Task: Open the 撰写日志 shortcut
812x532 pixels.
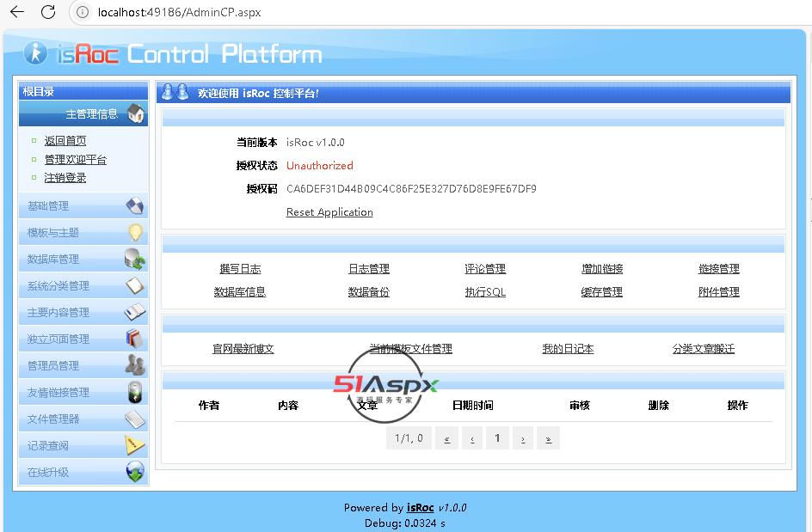Action: click(x=240, y=269)
